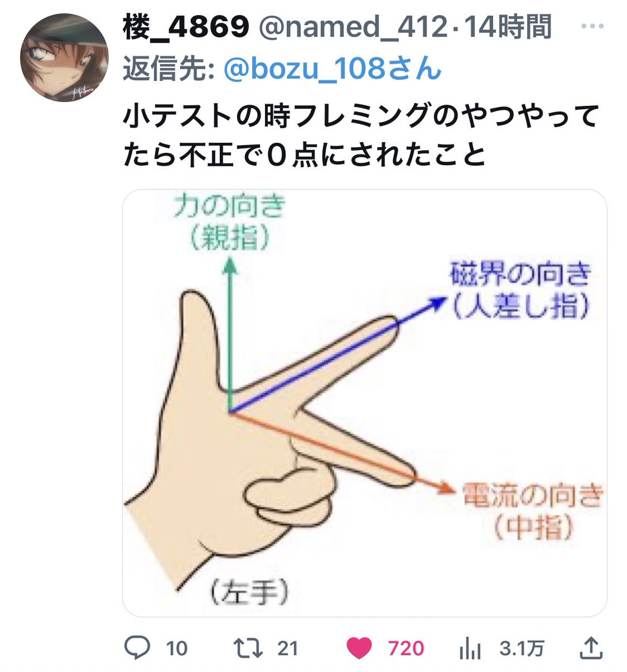Tap the reply speech bubble icon
The height and width of the screenshot is (672, 627).
pyautogui.click(x=136, y=648)
